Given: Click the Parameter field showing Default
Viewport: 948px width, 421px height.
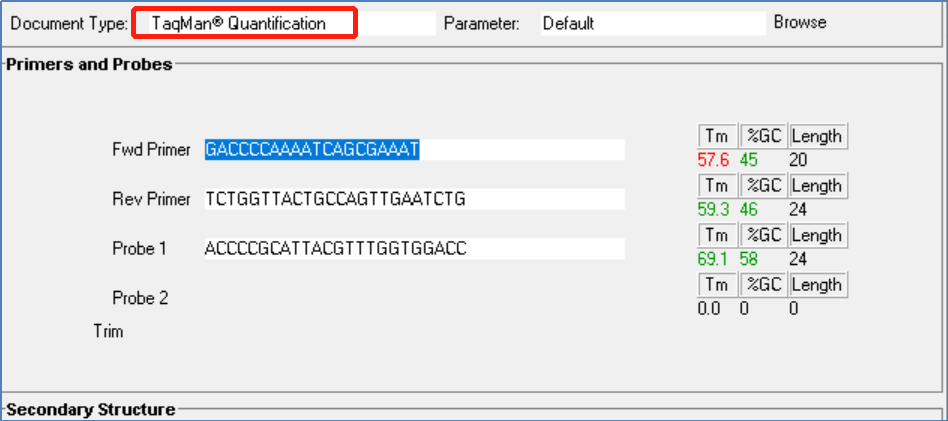Looking at the screenshot, I should [x=652, y=23].
